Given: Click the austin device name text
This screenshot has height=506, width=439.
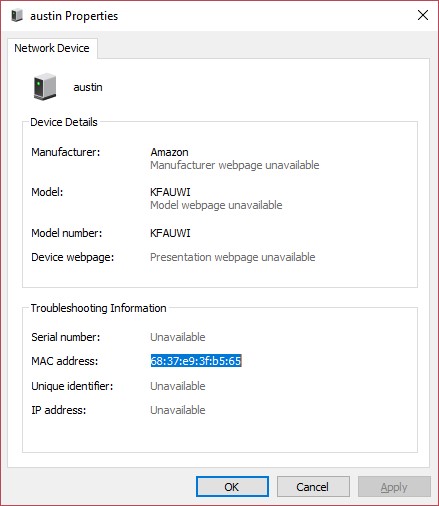Looking at the screenshot, I should click(88, 87).
